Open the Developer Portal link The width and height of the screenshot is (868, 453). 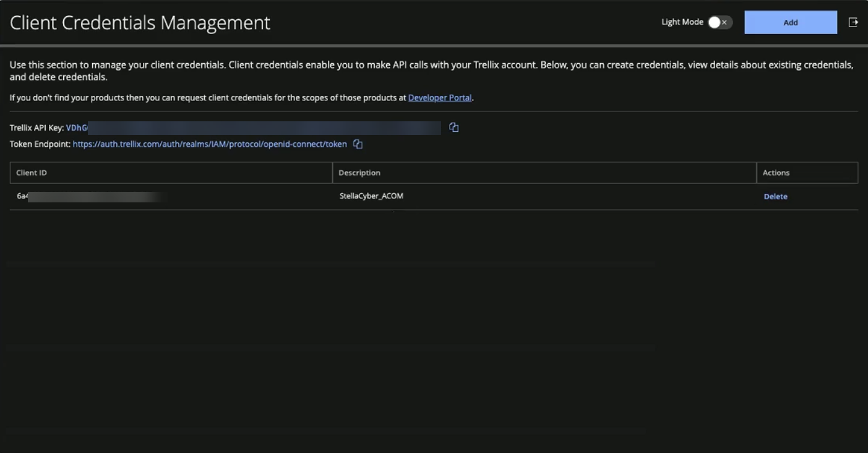pyautogui.click(x=439, y=98)
